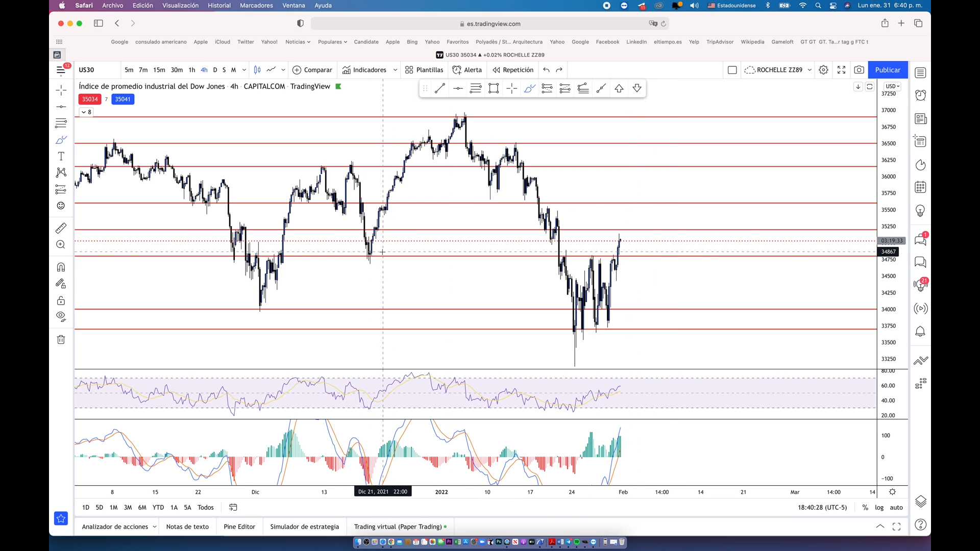Redo the last chart action
Viewport: 980px width, 551px height.
tap(559, 70)
